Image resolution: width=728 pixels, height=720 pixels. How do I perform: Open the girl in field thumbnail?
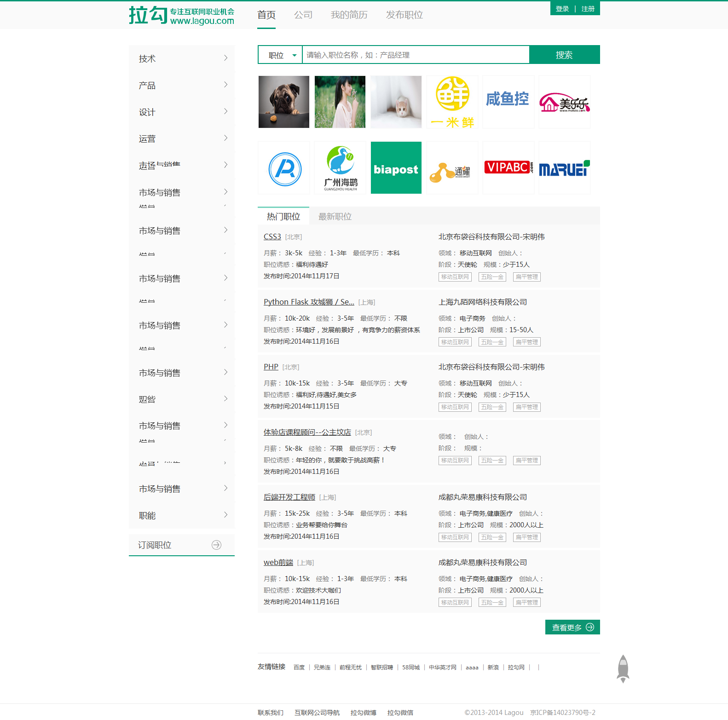(340, 102)
